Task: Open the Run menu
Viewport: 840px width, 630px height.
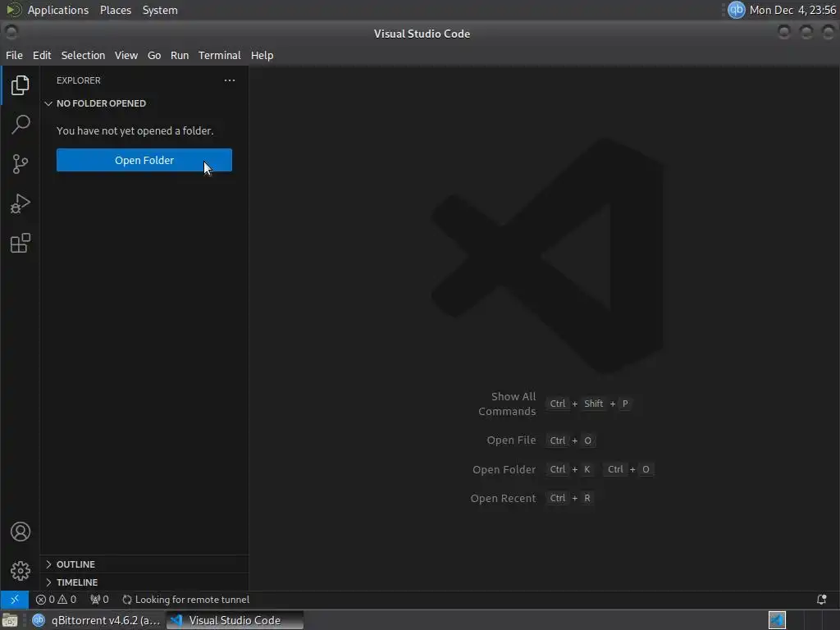Action: (180, 55)
